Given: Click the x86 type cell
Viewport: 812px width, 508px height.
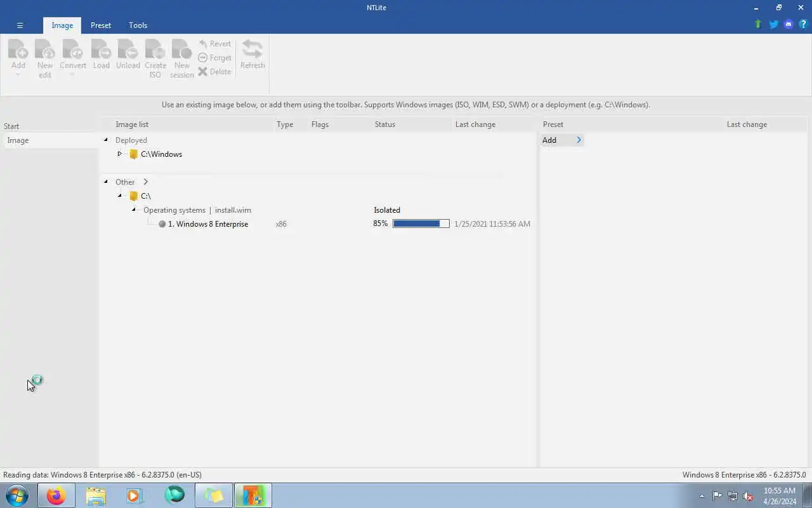Looking at the screenshot, I should (281, 224).
